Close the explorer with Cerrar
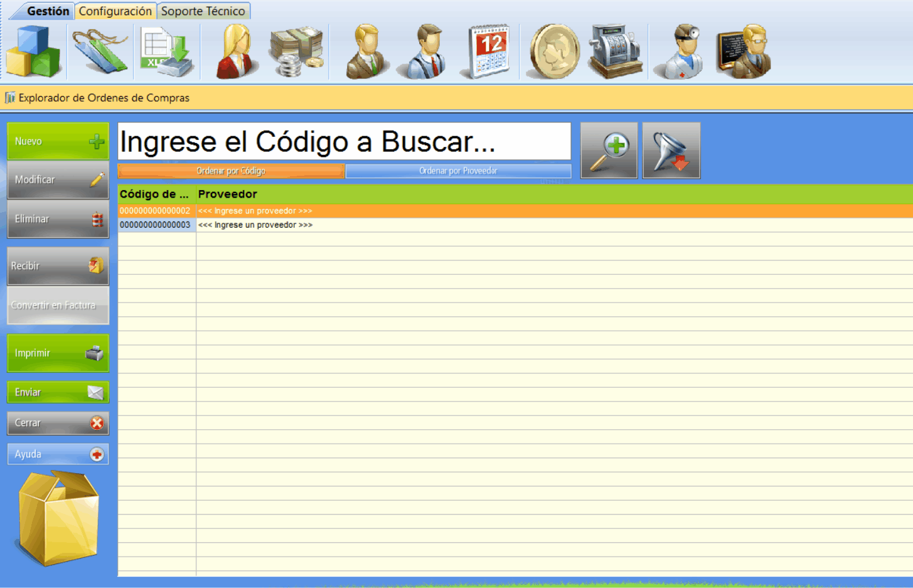The width and height of the screenshot is (913, 588). 58,423
